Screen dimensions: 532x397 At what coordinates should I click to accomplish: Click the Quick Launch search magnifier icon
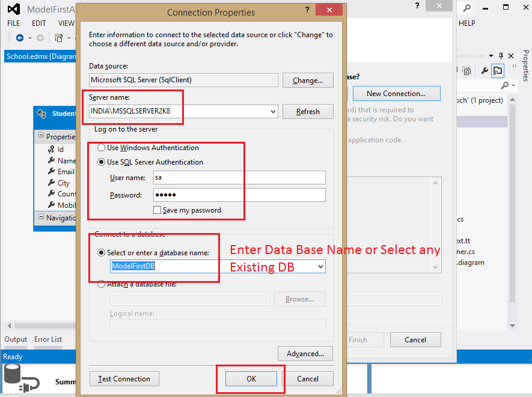(467, 8)
